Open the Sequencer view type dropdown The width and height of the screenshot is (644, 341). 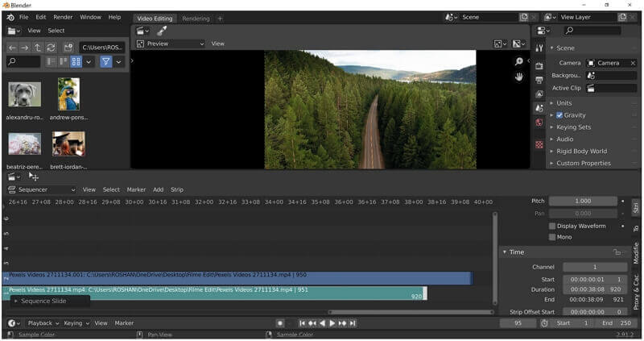[x=42, y=189]
